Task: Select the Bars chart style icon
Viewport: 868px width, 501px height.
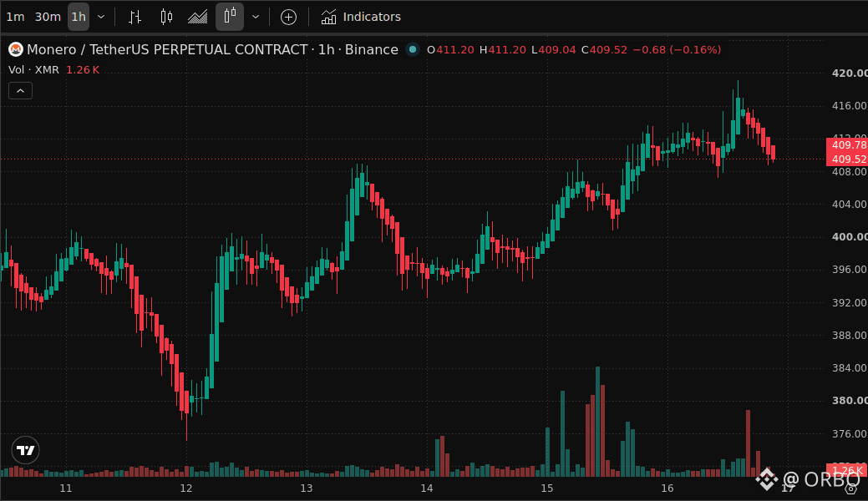Action: point(135,17)
